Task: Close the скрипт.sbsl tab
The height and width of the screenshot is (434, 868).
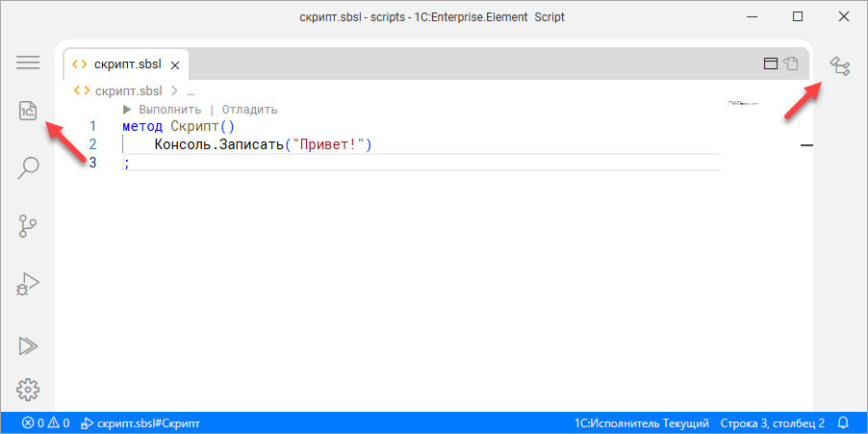Action: click(x=174, y=64)
